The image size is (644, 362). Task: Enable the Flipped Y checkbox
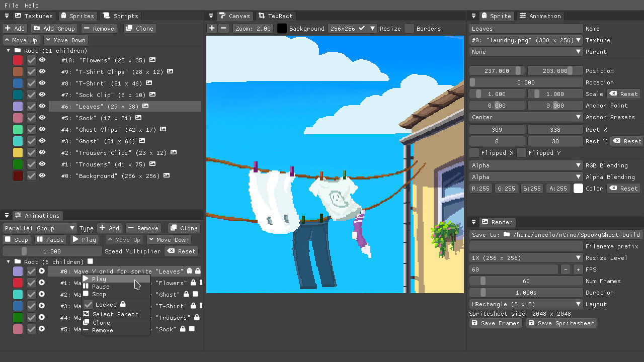click(522, 153)
